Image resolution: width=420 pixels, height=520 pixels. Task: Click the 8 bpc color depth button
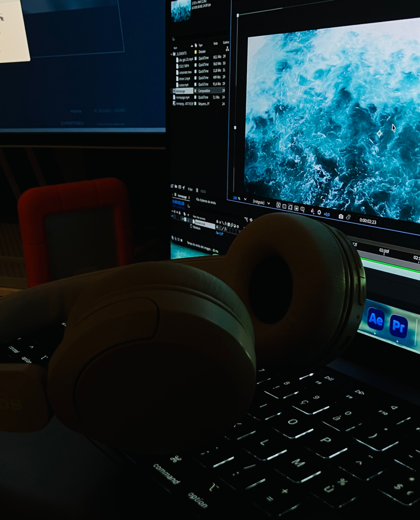190,189
